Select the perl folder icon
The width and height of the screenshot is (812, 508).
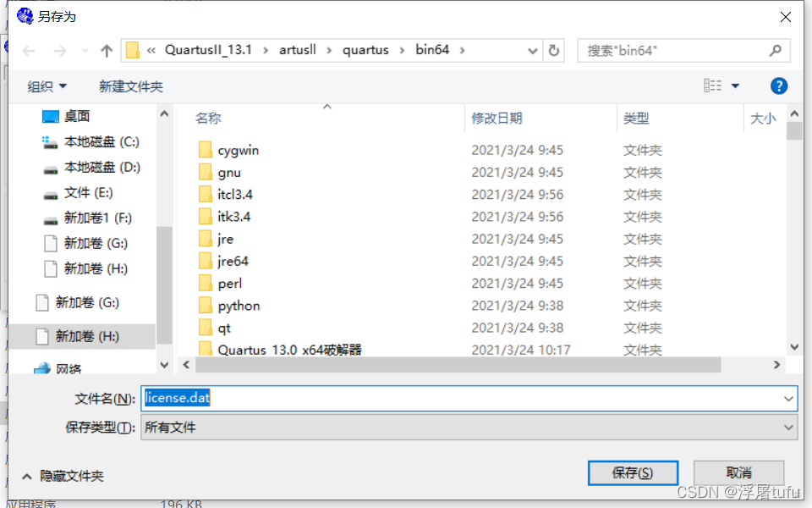[205, 284]
